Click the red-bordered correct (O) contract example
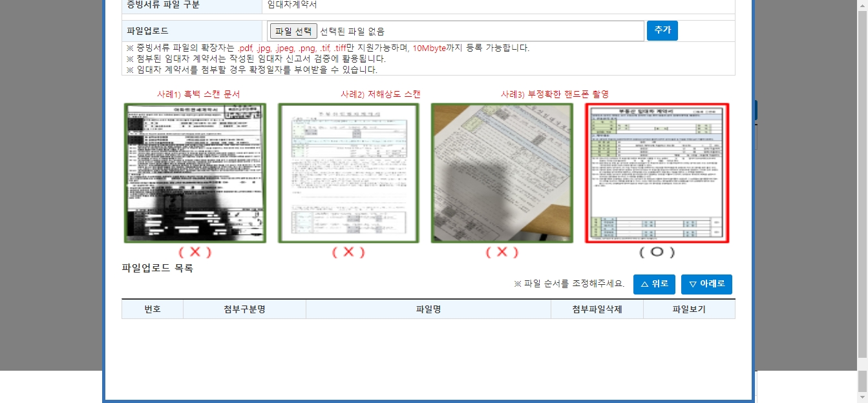This screenshot has height=403, width=868. 657,173
